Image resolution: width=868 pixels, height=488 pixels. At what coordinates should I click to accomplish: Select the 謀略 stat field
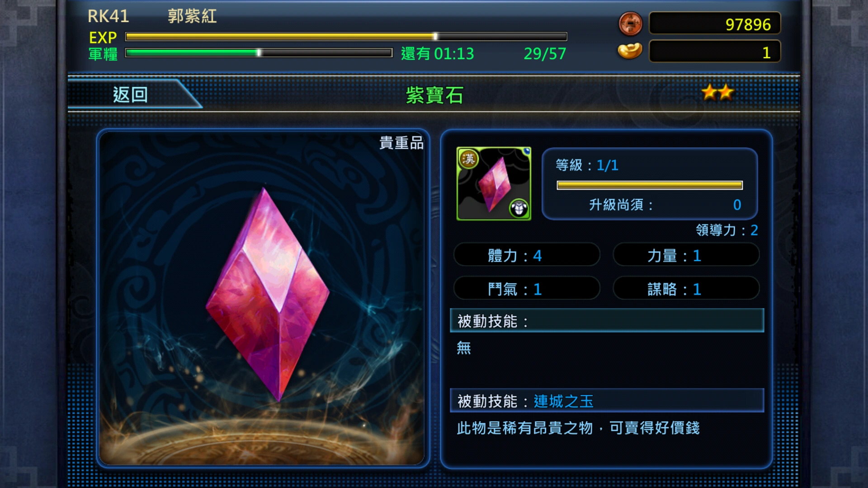point(686,289)
